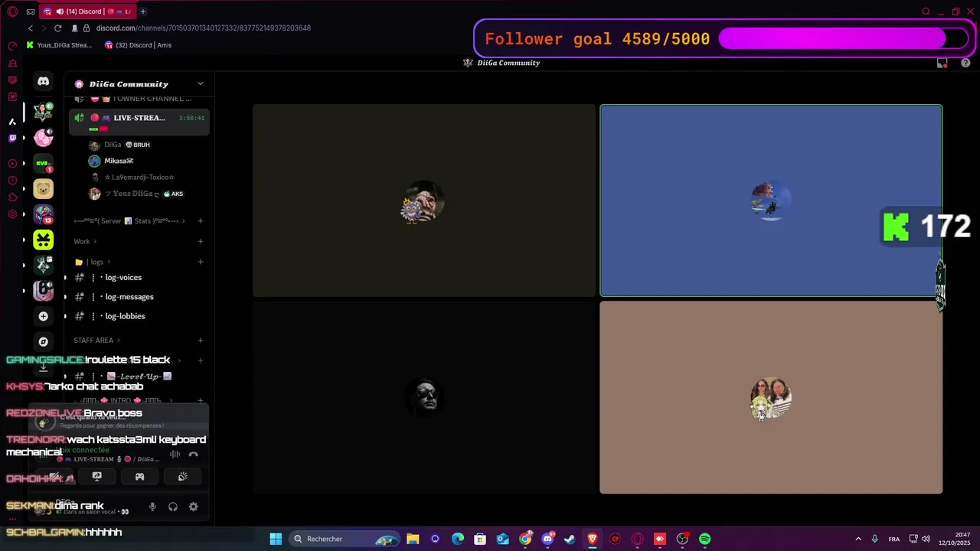
Task: Collapse the logs category
Action: [x=93, y=262]
